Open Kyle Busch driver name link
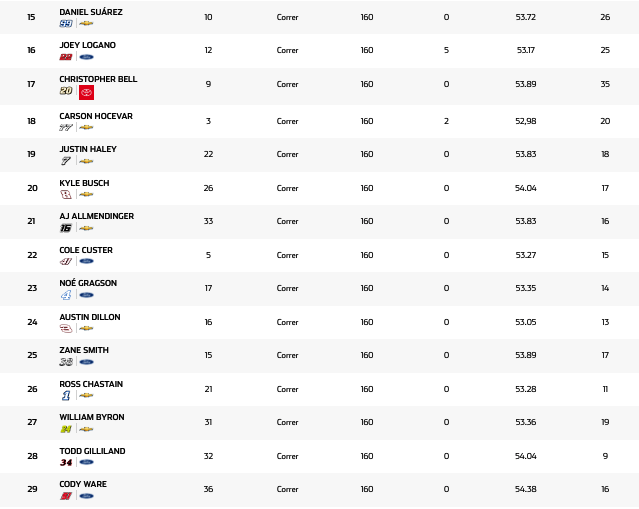 [84, 183]
